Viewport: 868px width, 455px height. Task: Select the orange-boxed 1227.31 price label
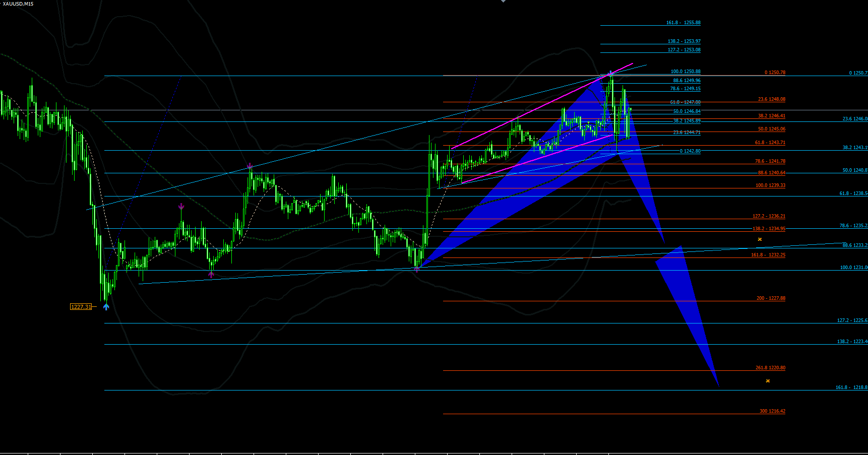point(81,307)
